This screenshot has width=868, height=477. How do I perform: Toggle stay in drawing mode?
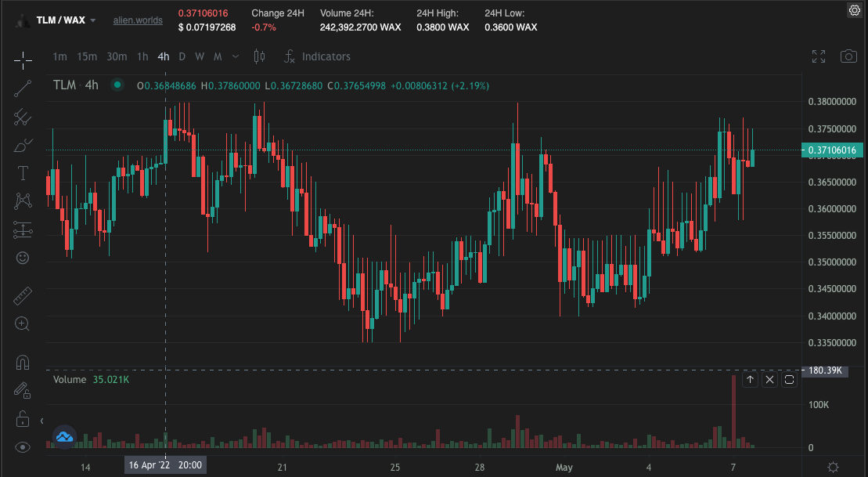pyautogui.click(x=23, y=391)
